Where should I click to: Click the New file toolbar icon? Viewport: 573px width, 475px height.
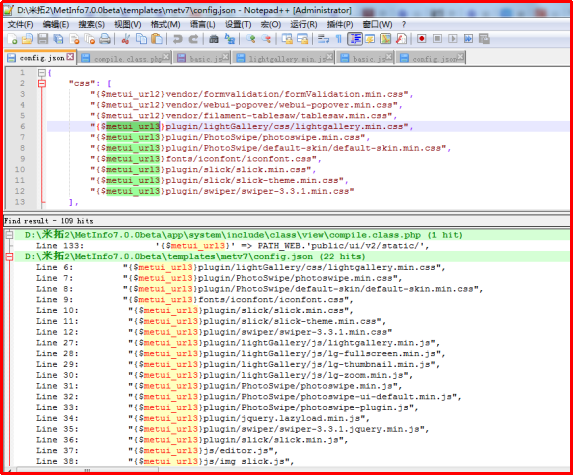pos(12,39)
